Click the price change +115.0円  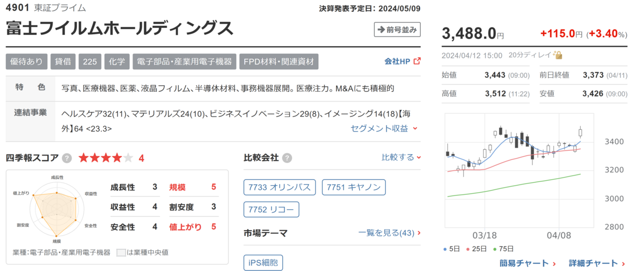click(x=562, y=34)
